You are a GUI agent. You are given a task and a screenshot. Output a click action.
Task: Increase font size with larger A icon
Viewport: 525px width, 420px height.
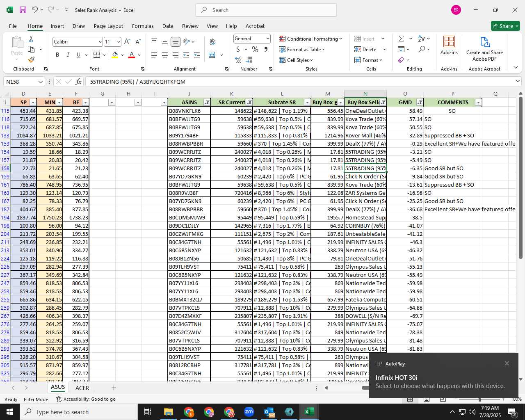(x=127, y=42)
